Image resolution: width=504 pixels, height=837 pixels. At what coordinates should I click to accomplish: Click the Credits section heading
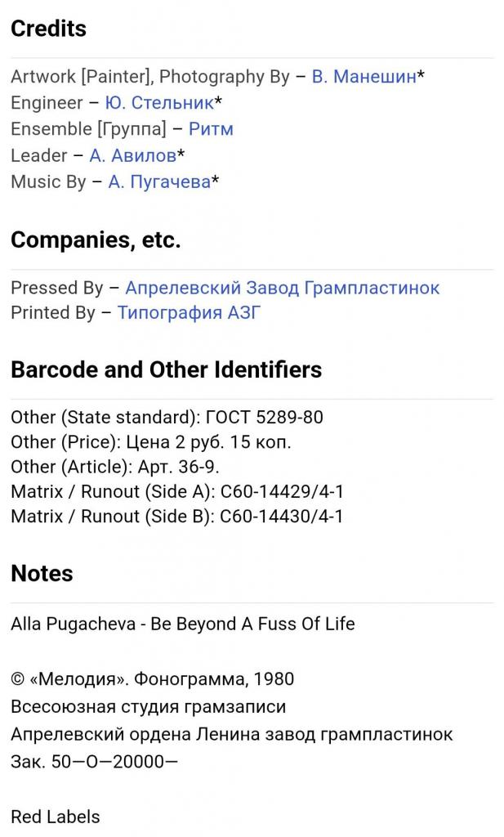click(48, 29)
